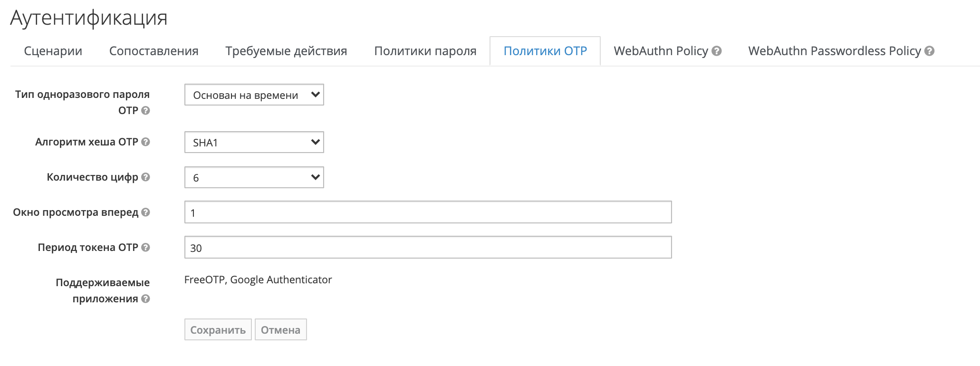Viewport: 980px width, 366px height.
Task: Go to the Политики пароля tab
Action: 425,51
